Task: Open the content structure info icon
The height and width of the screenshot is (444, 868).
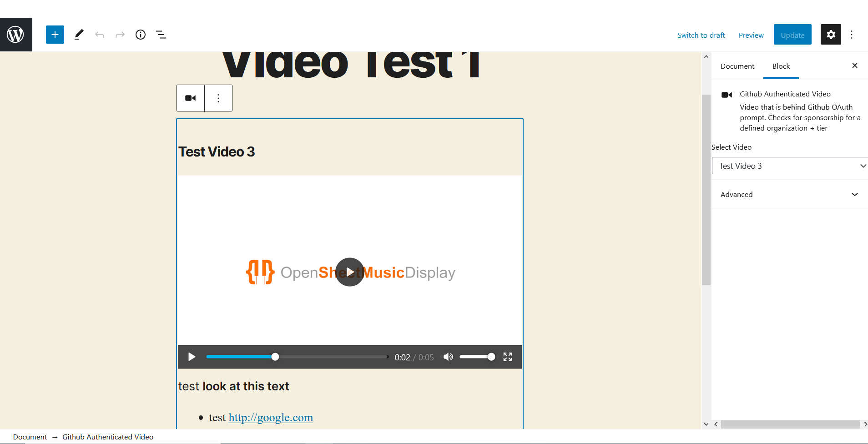Action: tap(141, 35)
